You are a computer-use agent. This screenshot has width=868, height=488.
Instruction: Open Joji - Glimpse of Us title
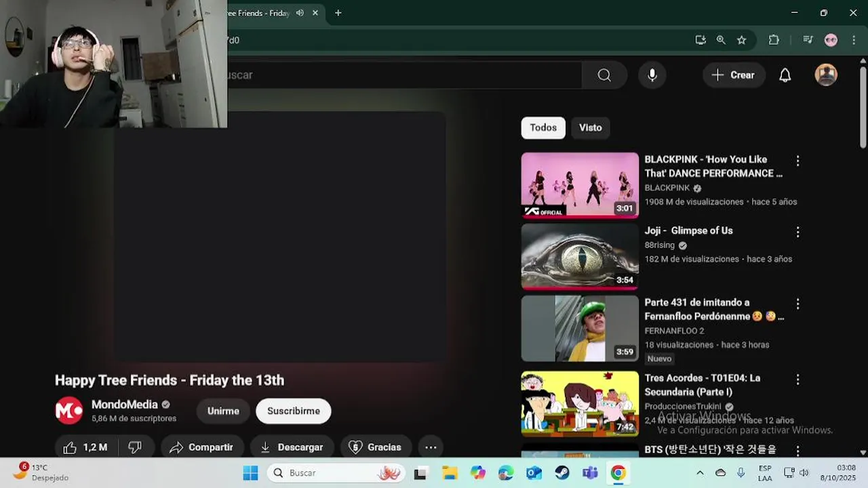[688, 230]
